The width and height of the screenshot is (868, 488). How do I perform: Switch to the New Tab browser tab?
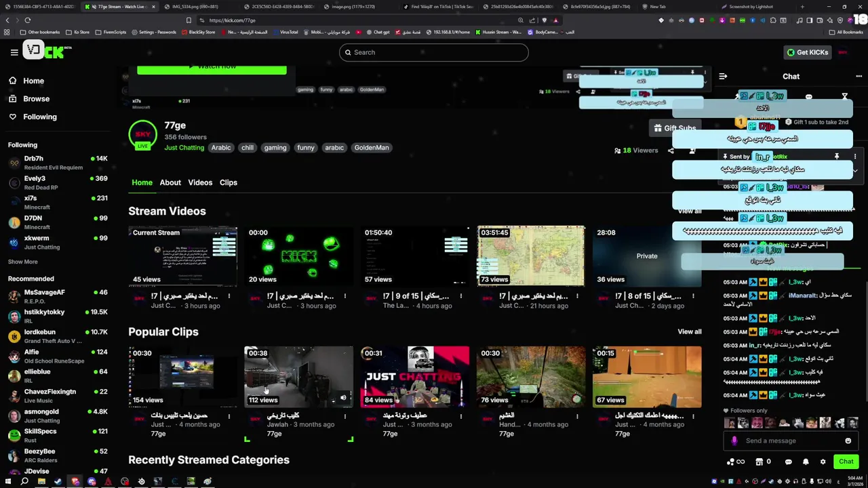click(x=657, y=7)
